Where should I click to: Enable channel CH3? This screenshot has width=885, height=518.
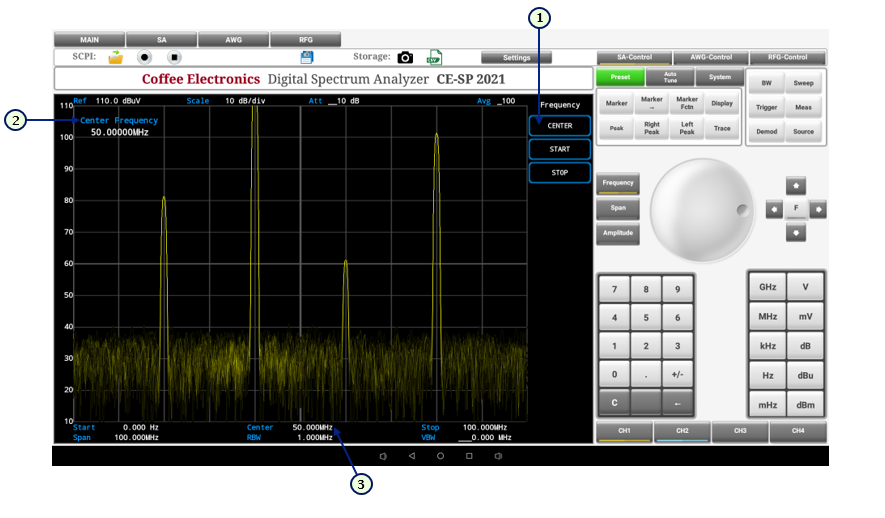(x=740, y=431)
